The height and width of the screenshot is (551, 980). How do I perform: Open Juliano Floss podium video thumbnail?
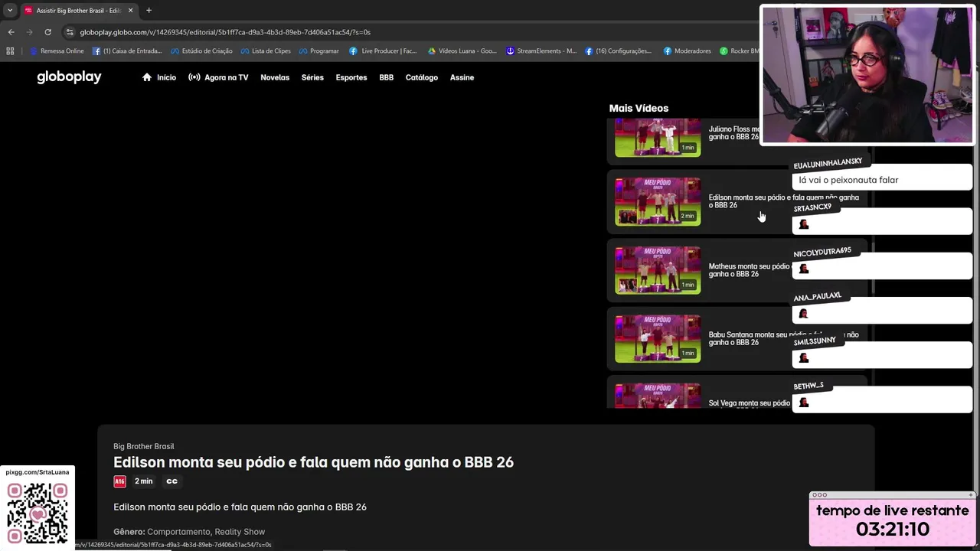tap(658, 138)
